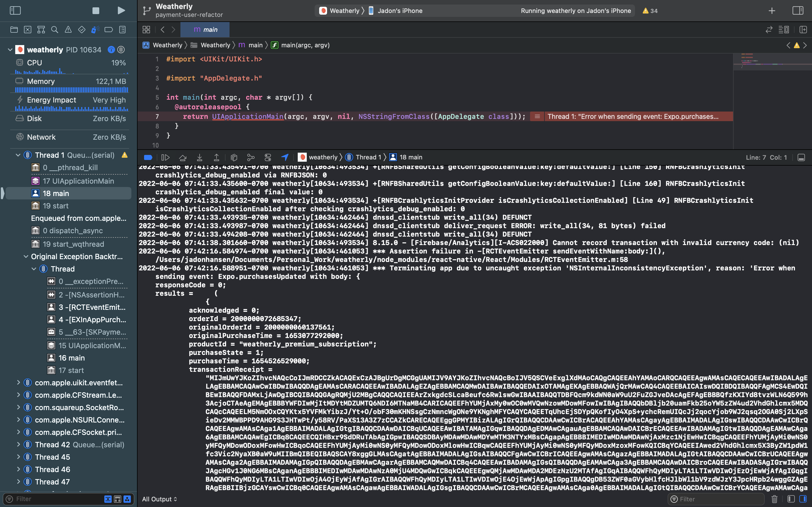Open the Issue navigator warning triangle
The image size is (812, 507).
pos(69,30)
